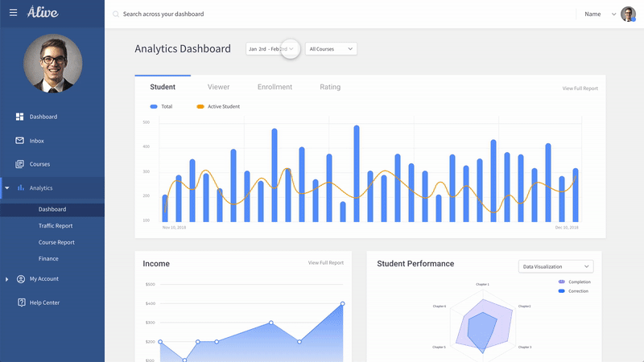Open Finance submenu item
This screenshot has width=644, height=362.
pyautogui.click(x=48, y=258)
